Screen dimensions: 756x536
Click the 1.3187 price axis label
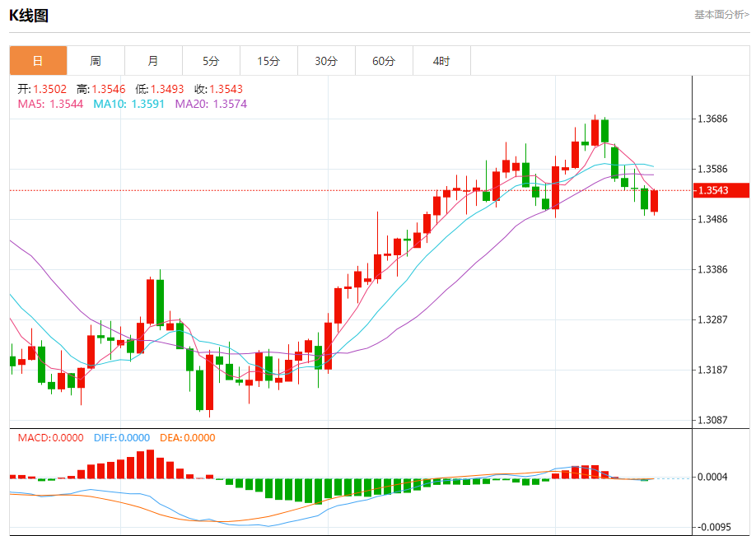pyautogui.click(x=712, y=370)
